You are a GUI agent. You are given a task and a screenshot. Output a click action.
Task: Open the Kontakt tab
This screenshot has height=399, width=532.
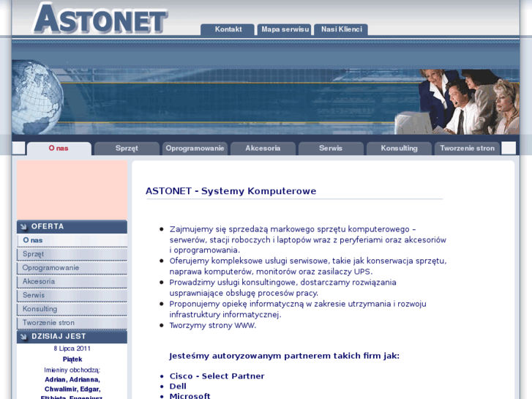(228, 29)
